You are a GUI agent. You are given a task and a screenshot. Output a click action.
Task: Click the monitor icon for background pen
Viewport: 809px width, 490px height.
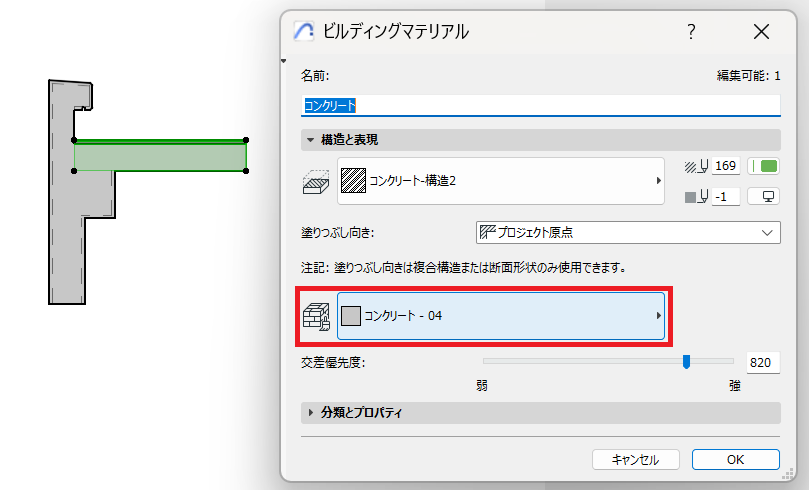coord(768,196)
